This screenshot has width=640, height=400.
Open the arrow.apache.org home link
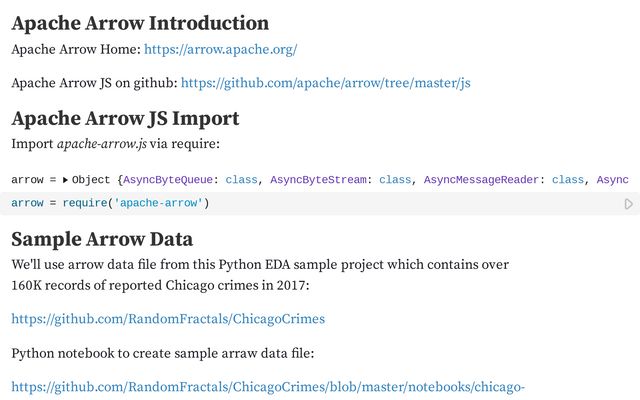[220, 49]
